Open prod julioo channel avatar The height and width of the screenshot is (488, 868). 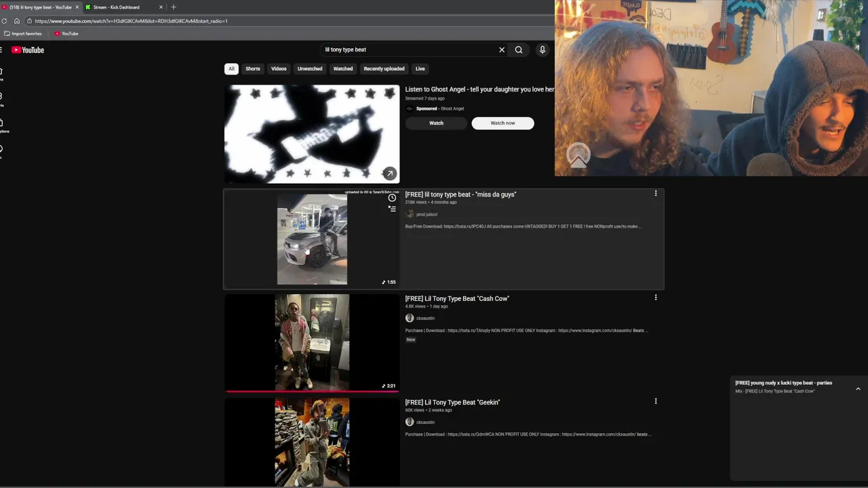point(410,214)
